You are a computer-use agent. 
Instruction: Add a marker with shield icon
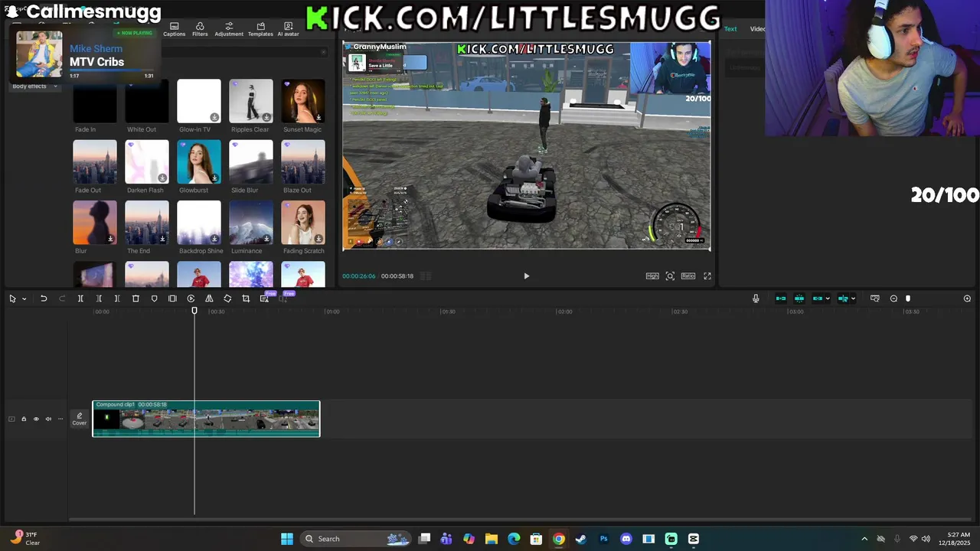[x=154, y=298]
